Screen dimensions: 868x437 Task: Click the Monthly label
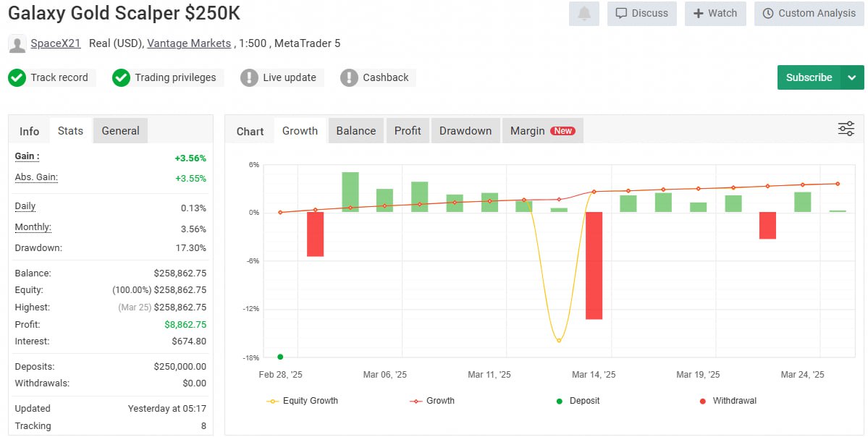click(33, 227)
